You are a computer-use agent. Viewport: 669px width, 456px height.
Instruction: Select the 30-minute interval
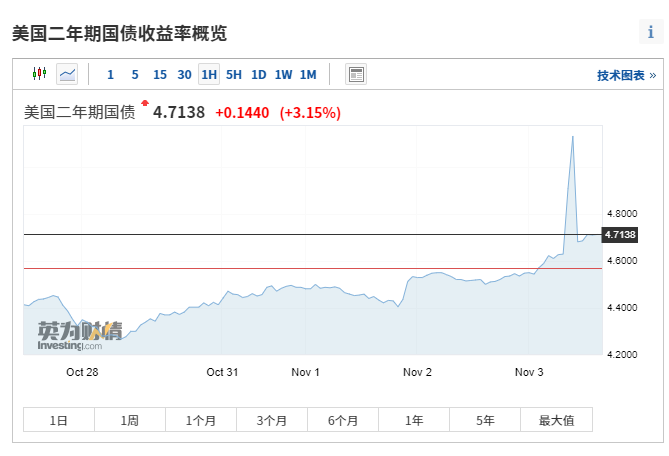click(184, 74)
